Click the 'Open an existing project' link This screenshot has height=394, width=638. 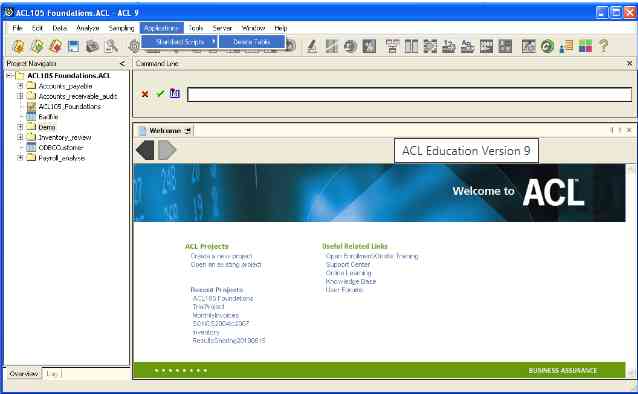click(226, 265)
